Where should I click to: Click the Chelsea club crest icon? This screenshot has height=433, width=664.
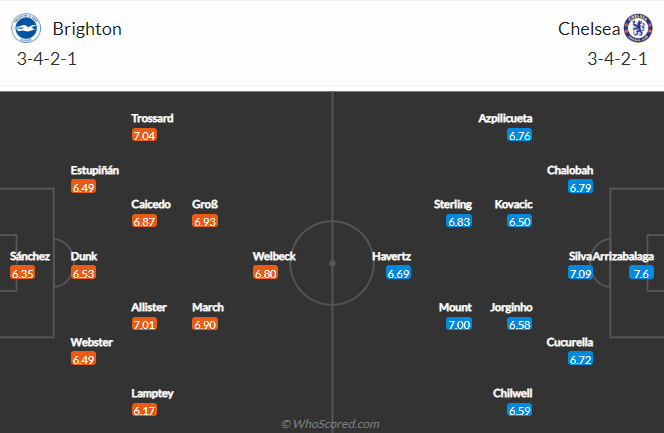coord(638,28)
